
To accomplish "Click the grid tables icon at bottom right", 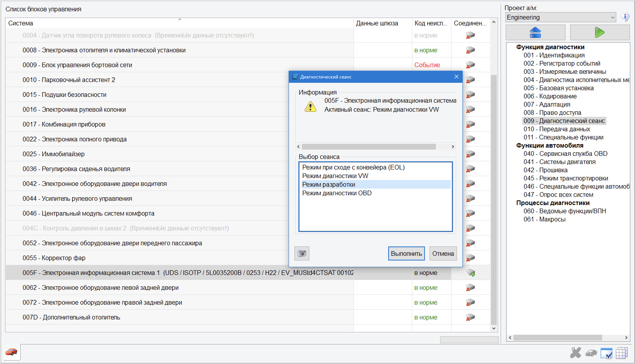I will click(x=622, y=353).
